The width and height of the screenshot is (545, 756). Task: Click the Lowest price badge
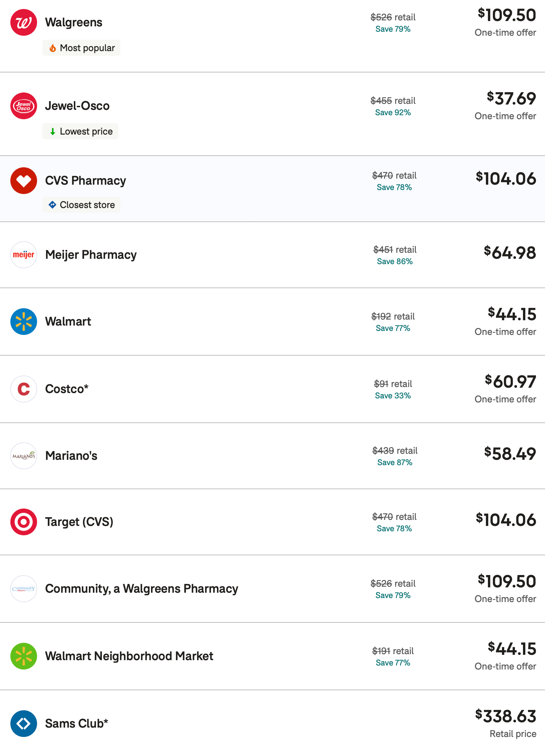point(80,132)
